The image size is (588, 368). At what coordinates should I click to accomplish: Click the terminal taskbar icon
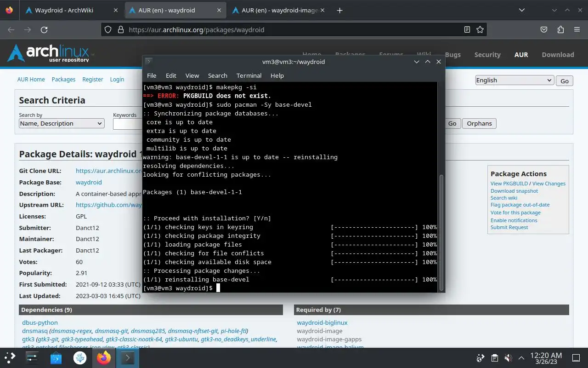(128, 357)
